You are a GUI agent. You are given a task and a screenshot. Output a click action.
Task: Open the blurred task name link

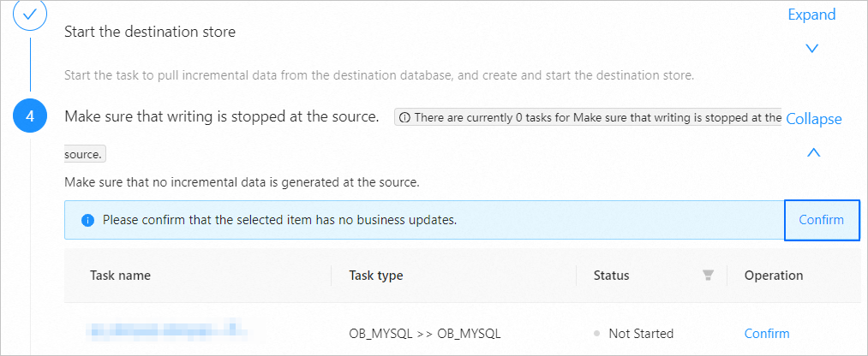click(x=166, y=329)
